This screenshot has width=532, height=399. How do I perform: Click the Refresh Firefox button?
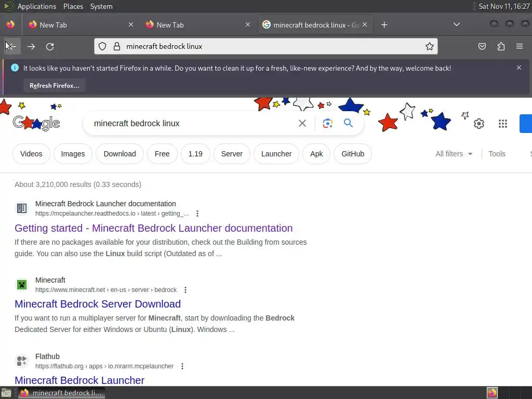click(x=55, y=86)
